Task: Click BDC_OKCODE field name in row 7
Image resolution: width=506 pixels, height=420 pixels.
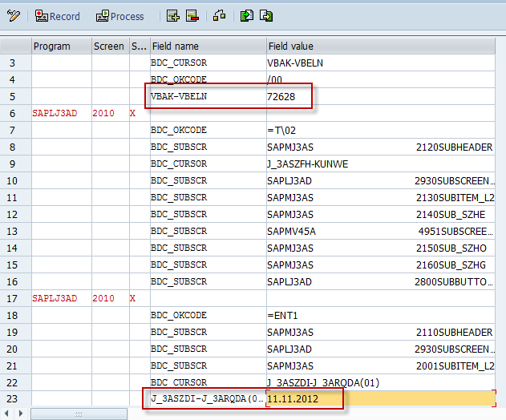Action: click(179, 130)
